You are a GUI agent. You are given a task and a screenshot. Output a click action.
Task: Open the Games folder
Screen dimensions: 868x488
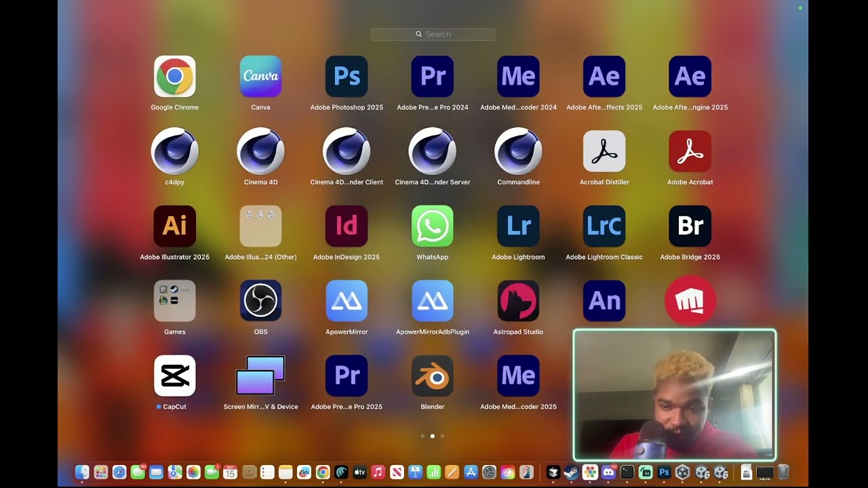point(175,301)
